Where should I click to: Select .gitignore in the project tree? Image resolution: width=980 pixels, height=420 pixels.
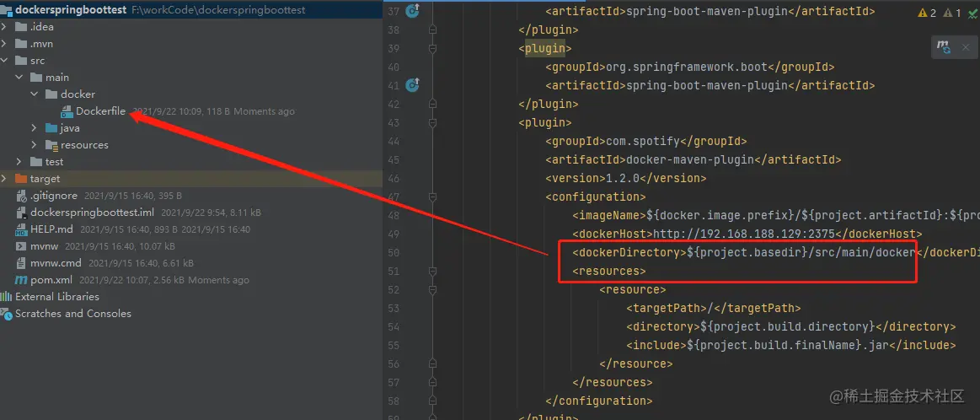(54, 196)
